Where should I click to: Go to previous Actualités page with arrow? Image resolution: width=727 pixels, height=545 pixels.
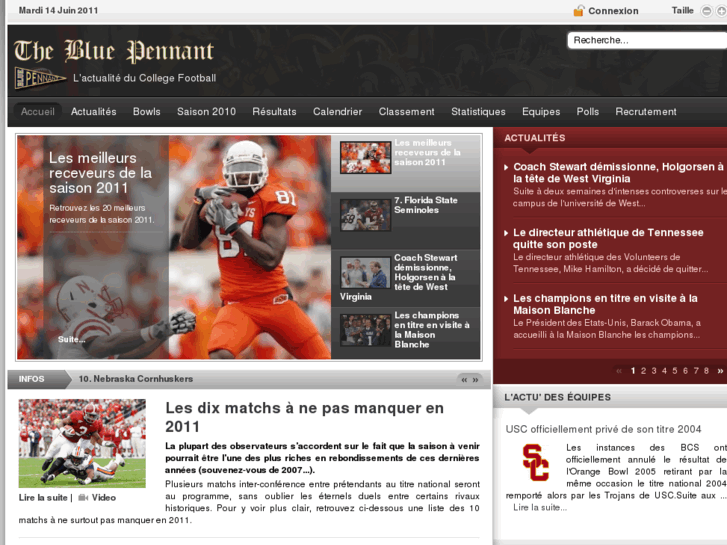tap(619, 371)
